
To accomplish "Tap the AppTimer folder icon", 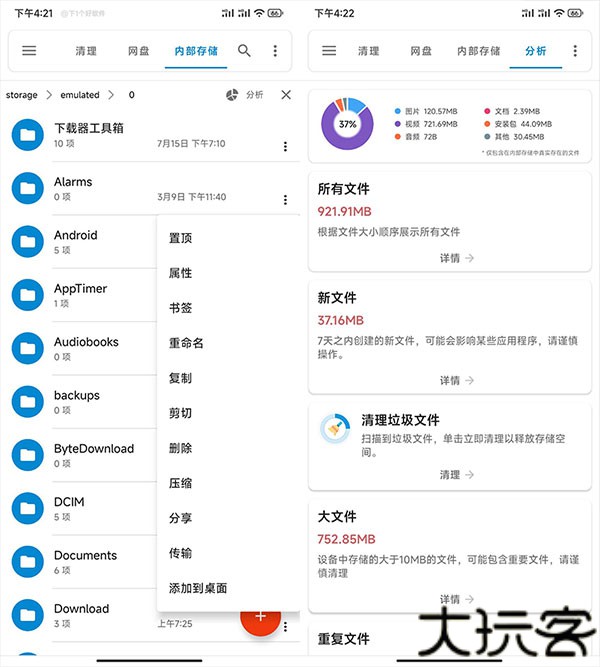I will click(x=28, y=295).
